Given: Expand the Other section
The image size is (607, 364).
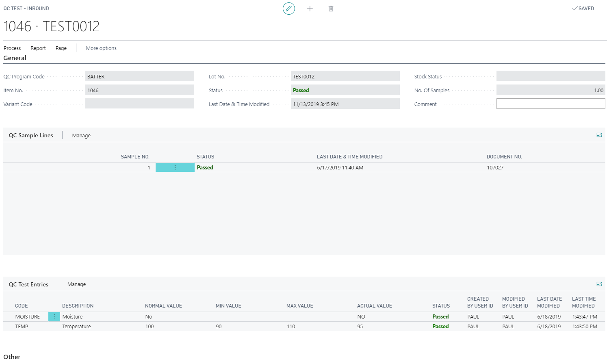Looking at the screenshot, I should (12, 357).
